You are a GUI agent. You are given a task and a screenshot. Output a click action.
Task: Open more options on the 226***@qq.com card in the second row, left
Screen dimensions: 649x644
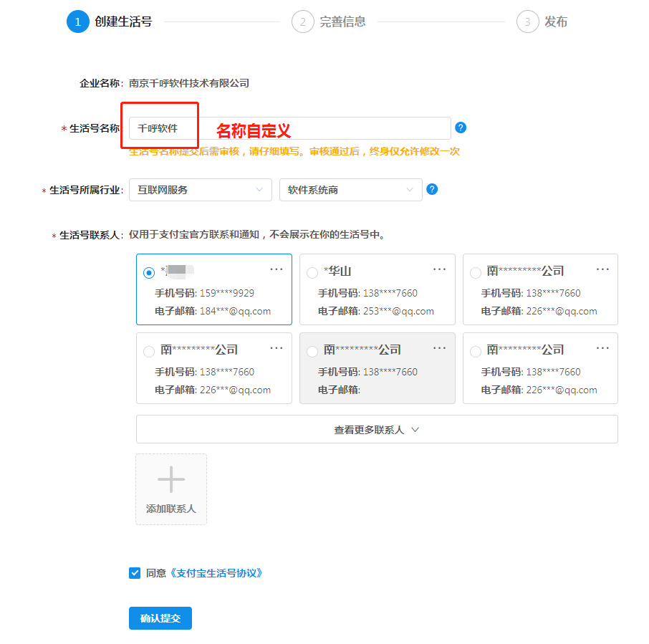coord(276,348)
